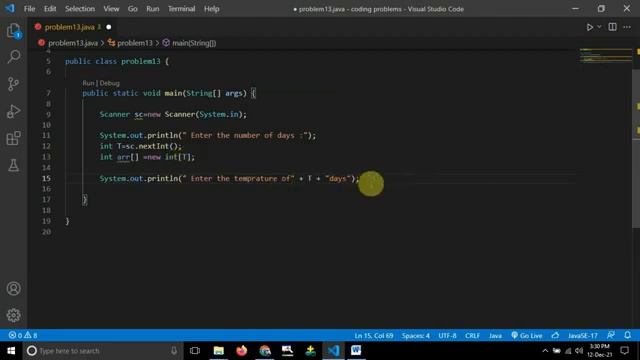This screenshot has height=360, width=640.
Task: Open Microsoft Word from taskbar
Action: 356,351
